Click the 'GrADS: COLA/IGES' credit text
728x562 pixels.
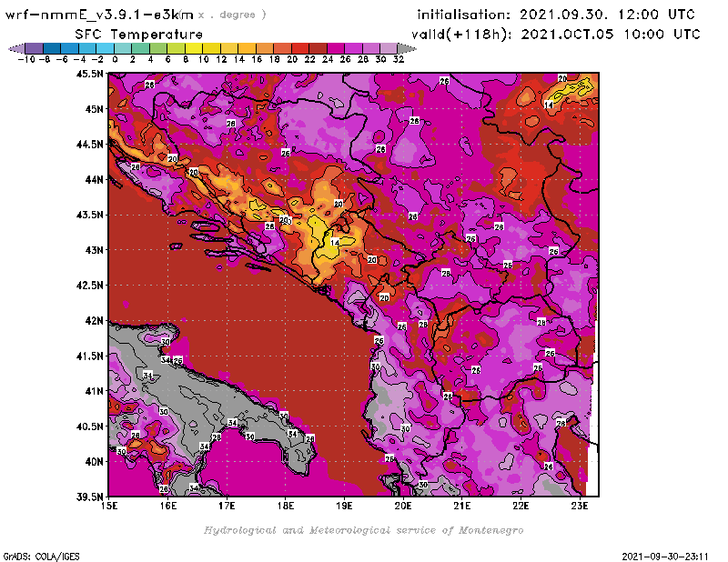42,557
